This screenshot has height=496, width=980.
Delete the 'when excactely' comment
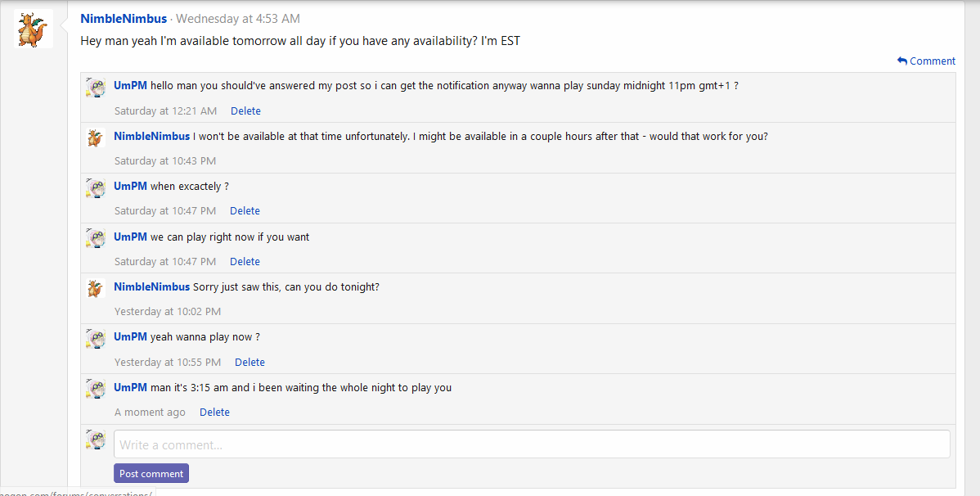tap(245, 210)
